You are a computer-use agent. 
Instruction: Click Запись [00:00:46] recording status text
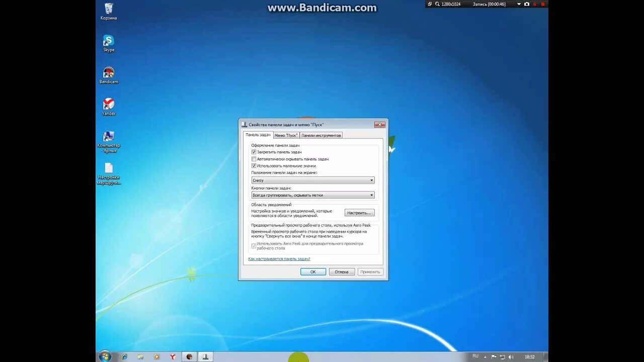click(x=489, y=4)
